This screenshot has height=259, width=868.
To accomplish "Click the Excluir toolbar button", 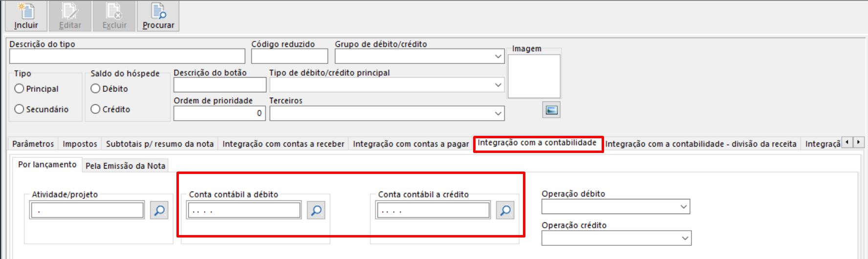I will point(114,16).
